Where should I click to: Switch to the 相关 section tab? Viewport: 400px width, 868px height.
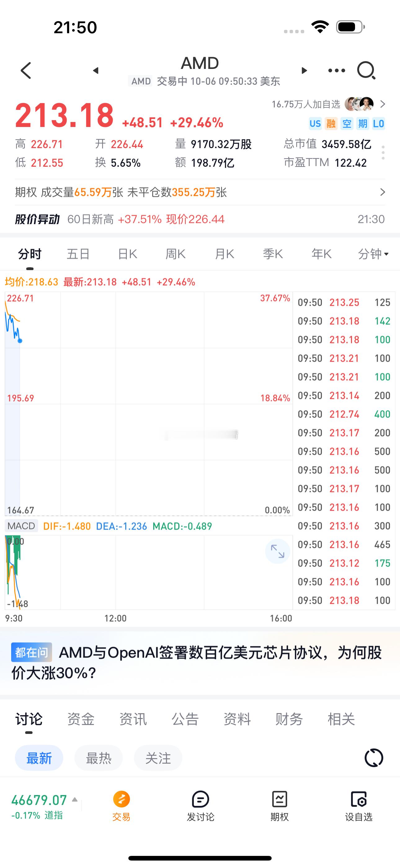[x=341, y=719]
